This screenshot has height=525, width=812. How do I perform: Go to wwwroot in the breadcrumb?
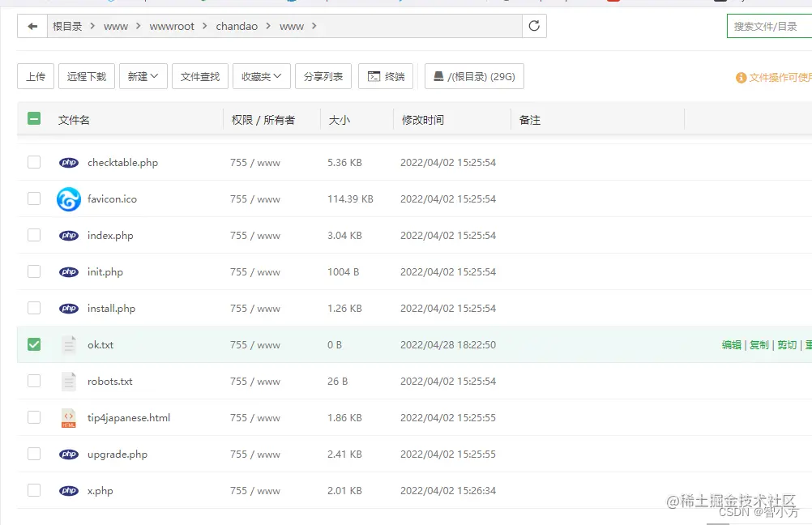(172, 27)
